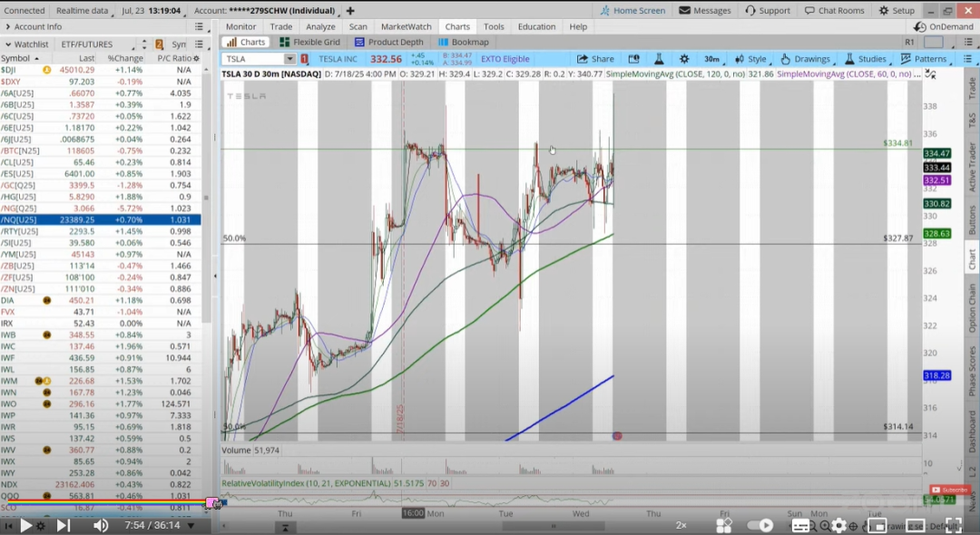Toggle video subtitles button
The image size is (980, 535).
800,526
